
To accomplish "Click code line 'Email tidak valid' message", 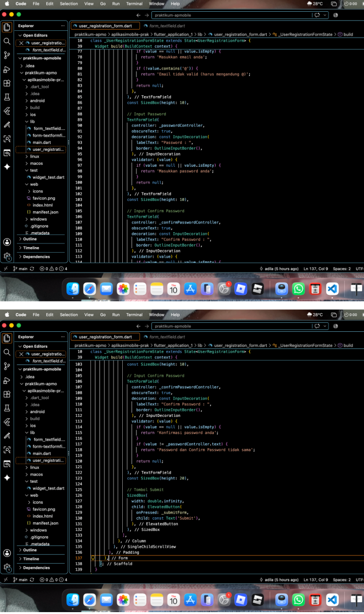I will click(x=196, y=74).
